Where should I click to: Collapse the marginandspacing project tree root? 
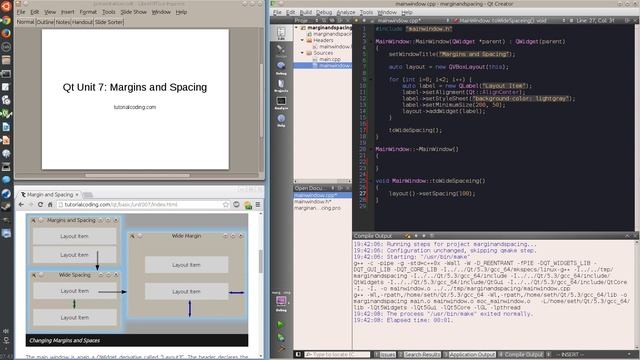click(297, 27)
